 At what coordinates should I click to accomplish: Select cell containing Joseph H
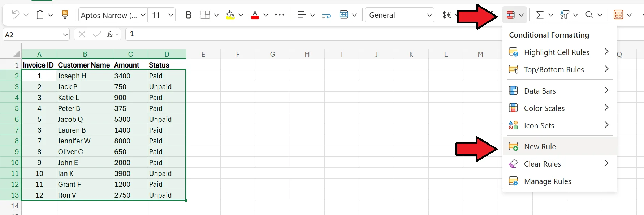pyautogui.click(x=85, y=76)
